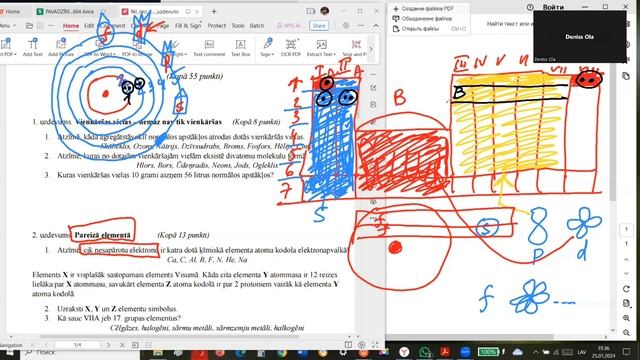Screen dimensions: 640x360
Task: Click lower zoom magnifier in right sidebar
Action: 626,333
